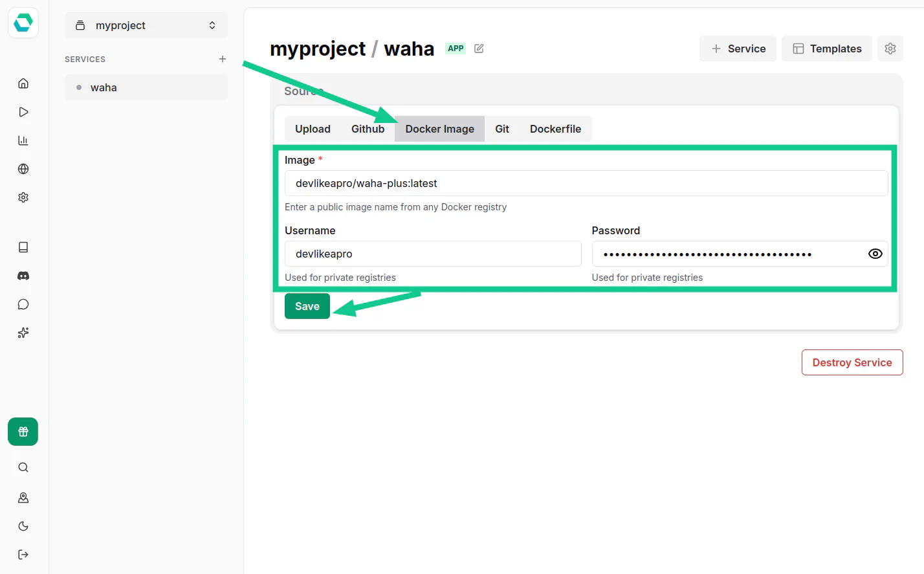Click the logout arrow icon
Screen dimensions: 924x574
[23, 554]
